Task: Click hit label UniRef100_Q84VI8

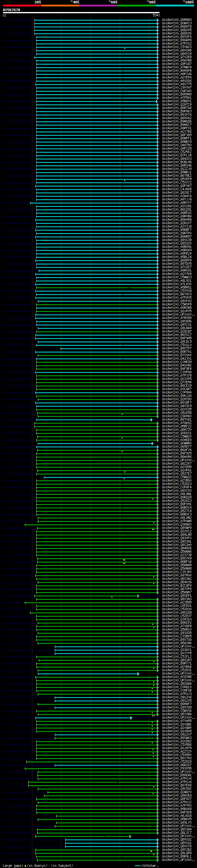Action: (177, 54)
